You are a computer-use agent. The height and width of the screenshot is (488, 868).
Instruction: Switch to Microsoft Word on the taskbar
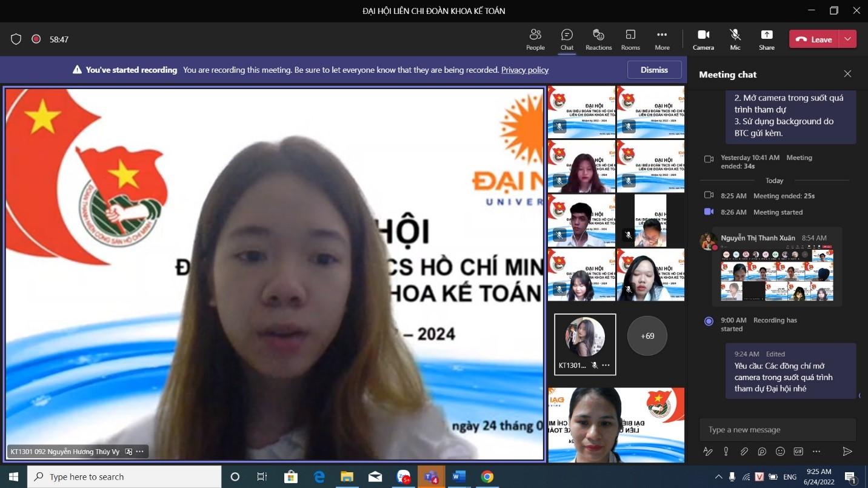pyautogui.click(x=459, y=476)
